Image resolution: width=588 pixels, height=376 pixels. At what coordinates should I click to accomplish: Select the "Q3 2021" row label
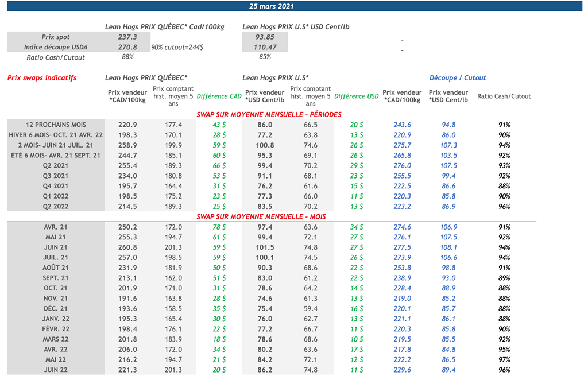[x=56, y=176]
